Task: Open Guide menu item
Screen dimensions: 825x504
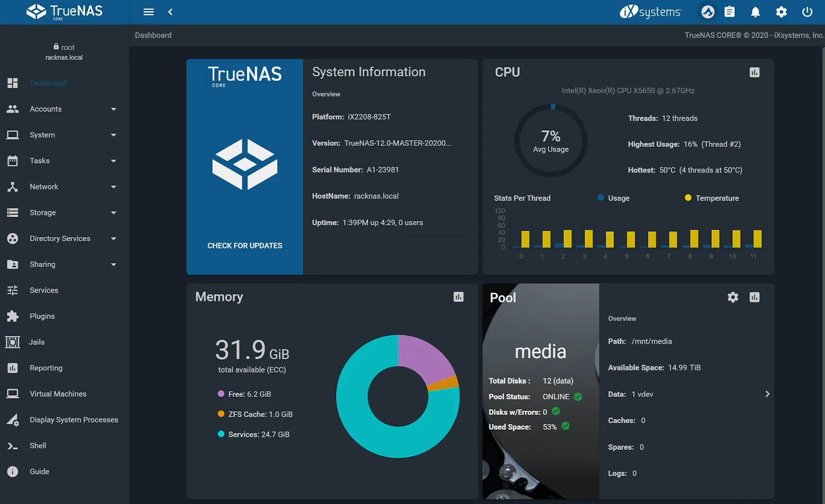Action: click(x=39, y=472)
